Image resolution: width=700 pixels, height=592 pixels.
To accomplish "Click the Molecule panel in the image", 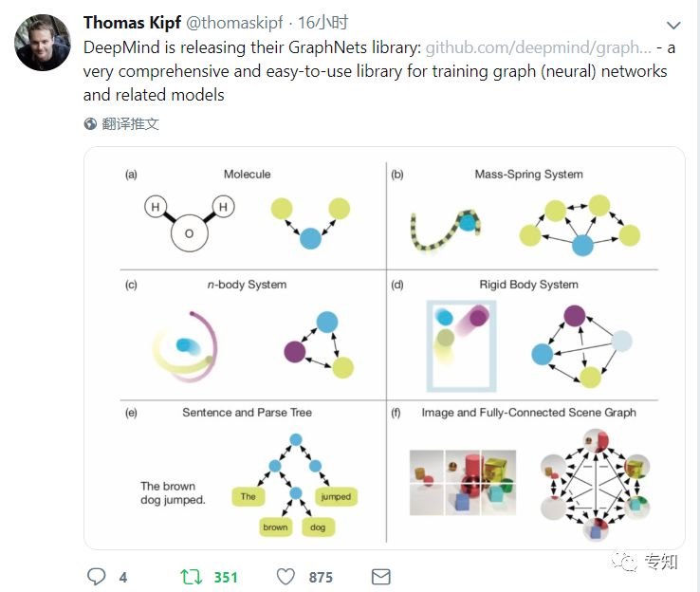I will [x=252, y=216].
